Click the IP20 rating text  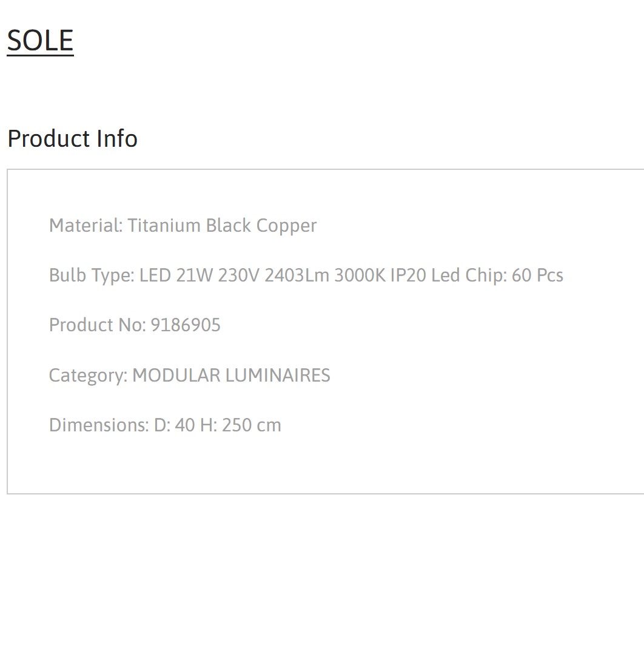coord(408,275)
